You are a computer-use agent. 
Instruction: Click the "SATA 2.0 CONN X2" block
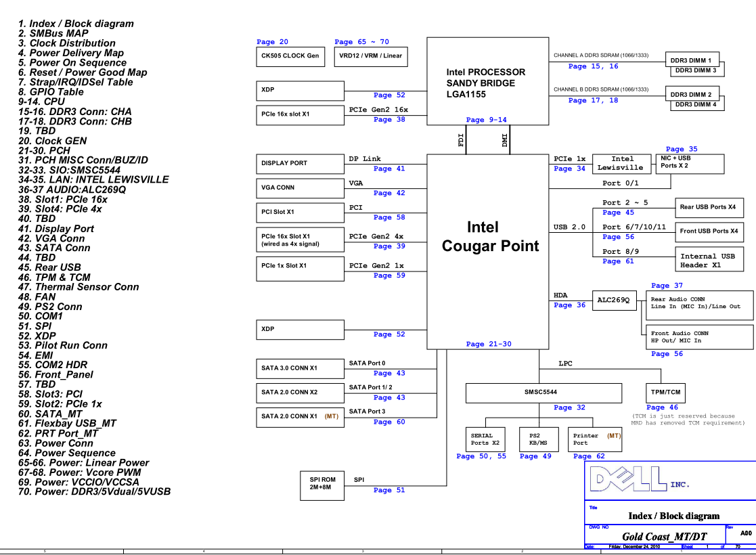click(300, 393)
